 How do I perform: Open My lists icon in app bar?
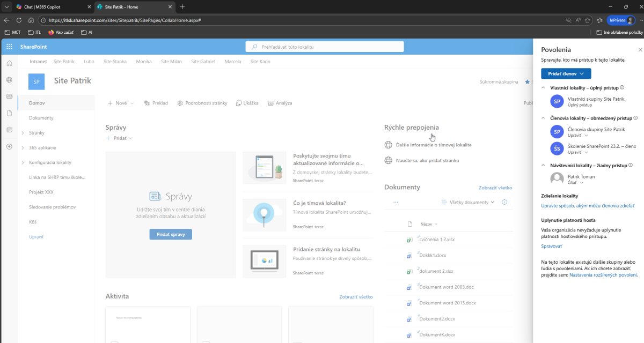click(x=9, y=130)
